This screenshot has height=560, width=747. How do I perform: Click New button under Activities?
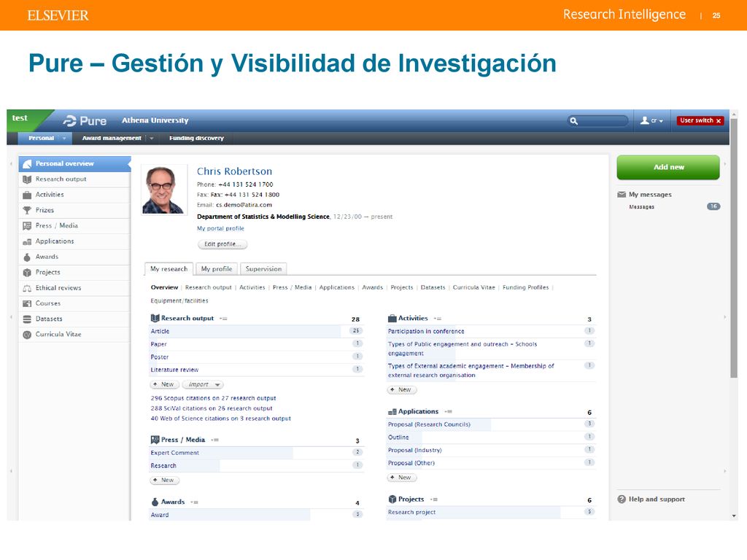coord(402,390)
